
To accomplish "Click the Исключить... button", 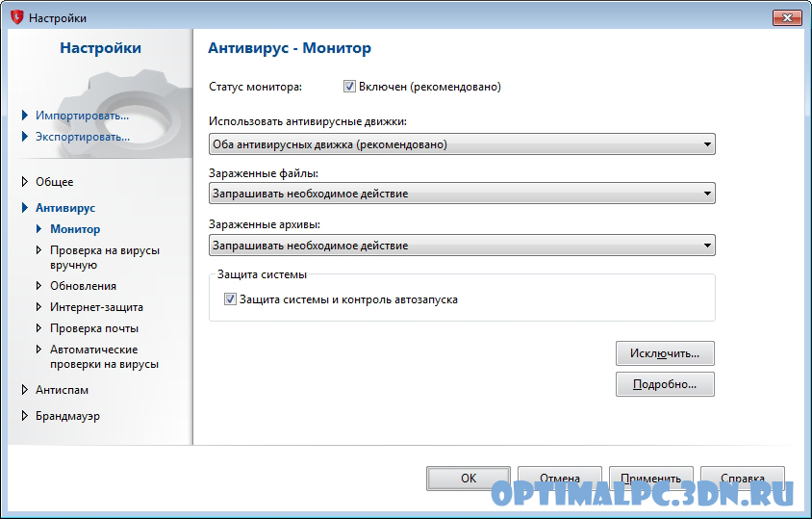I will (x=665, y=353).
